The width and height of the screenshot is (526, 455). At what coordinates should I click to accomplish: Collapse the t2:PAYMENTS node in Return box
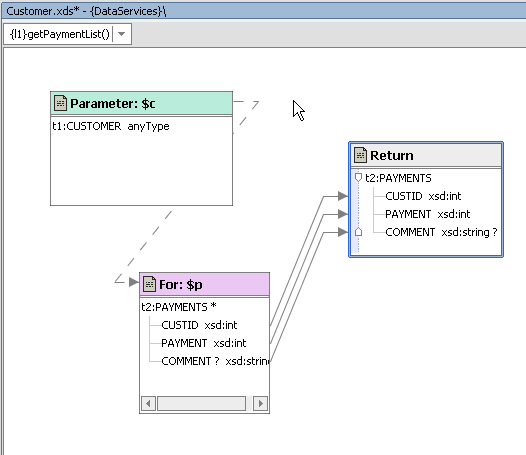coord(358,177)
